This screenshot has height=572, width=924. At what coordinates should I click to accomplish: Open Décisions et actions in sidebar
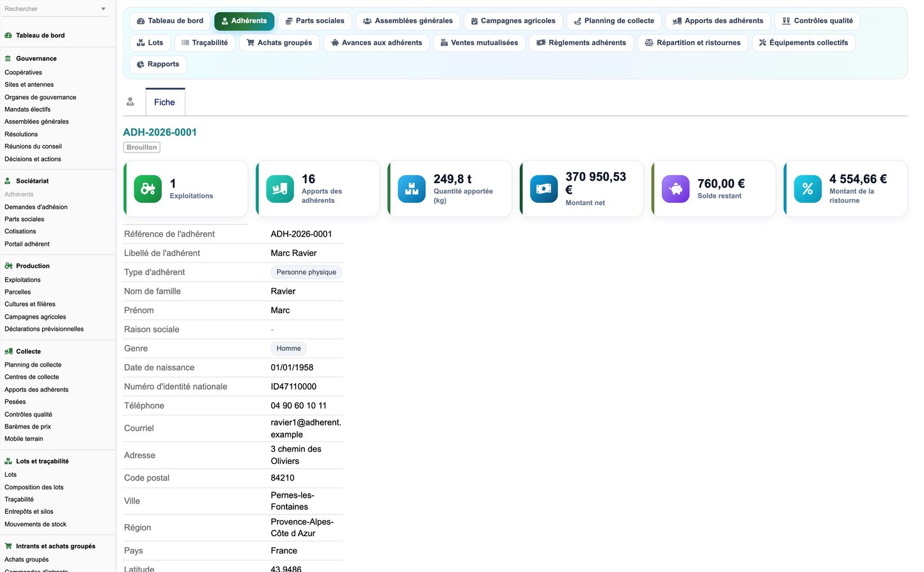[33, 159]
